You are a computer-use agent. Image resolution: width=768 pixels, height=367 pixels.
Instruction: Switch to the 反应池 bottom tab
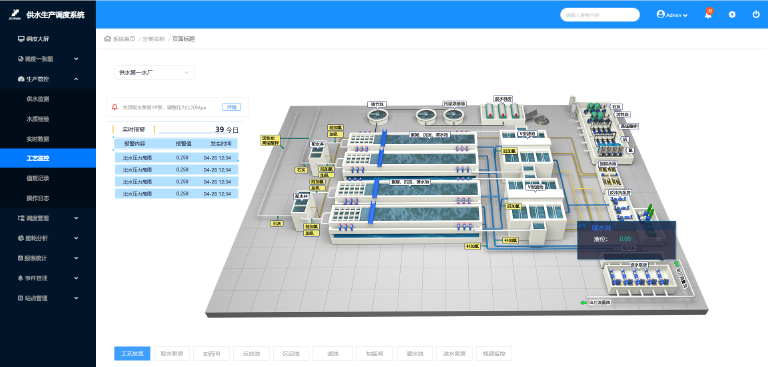pos(251,353)
